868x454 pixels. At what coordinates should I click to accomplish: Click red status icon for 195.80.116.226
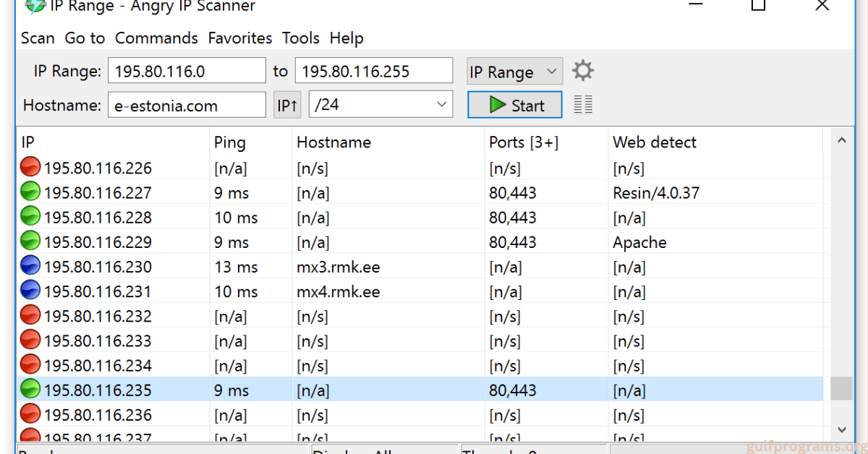pos(30,168)
